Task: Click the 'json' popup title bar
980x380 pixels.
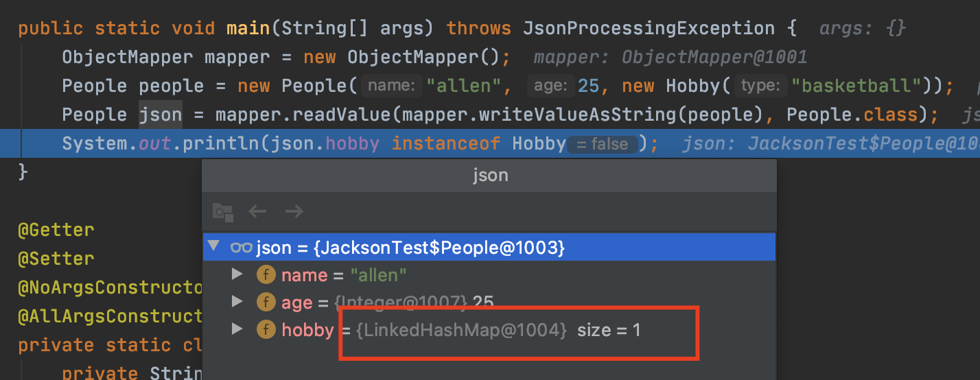Action: [490, 175]
